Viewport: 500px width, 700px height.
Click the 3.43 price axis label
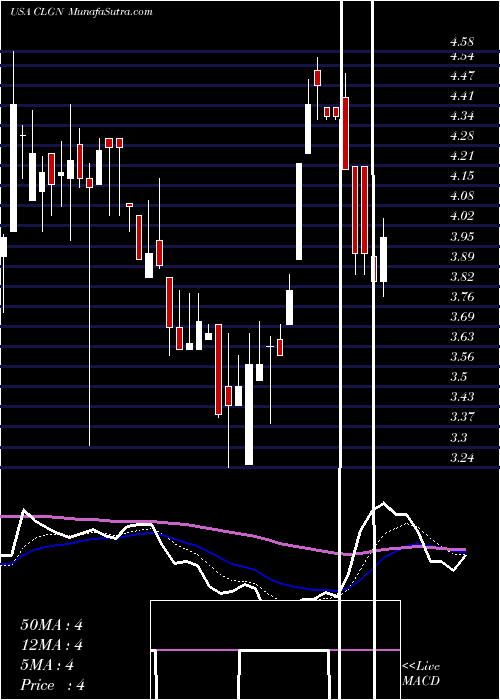[x=462, y=396]
